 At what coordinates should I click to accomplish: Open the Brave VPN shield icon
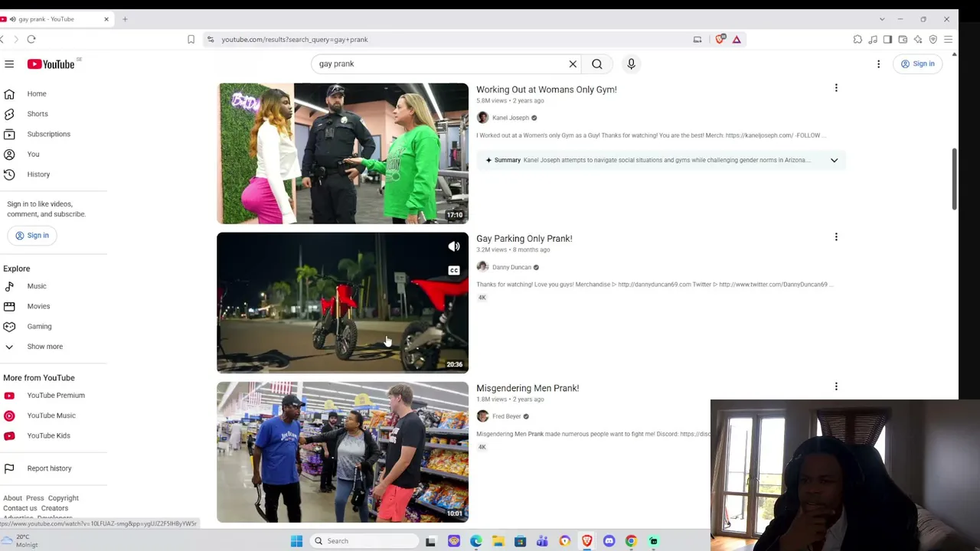[933, 39]
